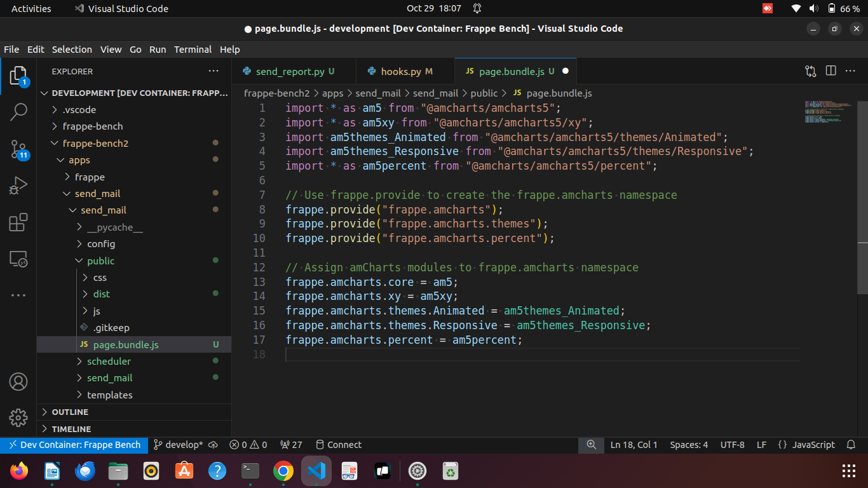Open the File menu
This screenshot has height=488, width=868.
pyautogui.click(x=11, y=50)
